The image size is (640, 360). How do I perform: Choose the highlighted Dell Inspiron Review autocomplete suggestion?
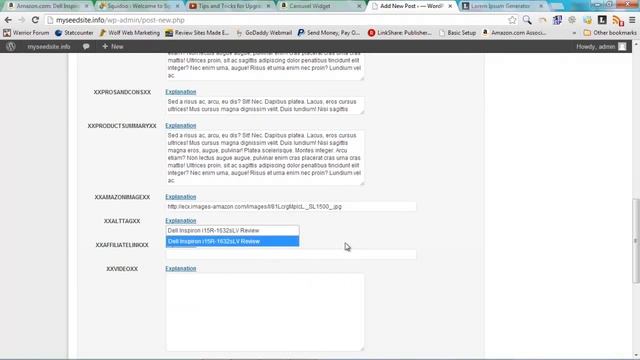click(232, 241)
